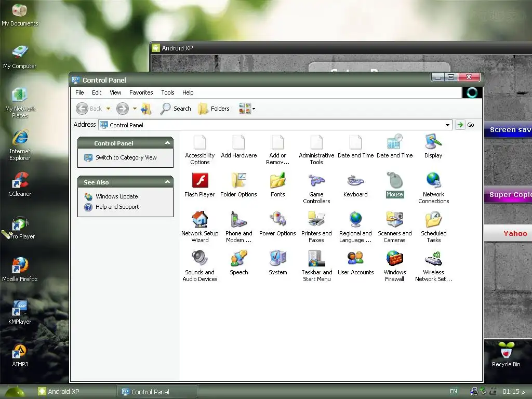532x399 pixels.
Task: Open User Accounts
Action: (x=355, y=263)
